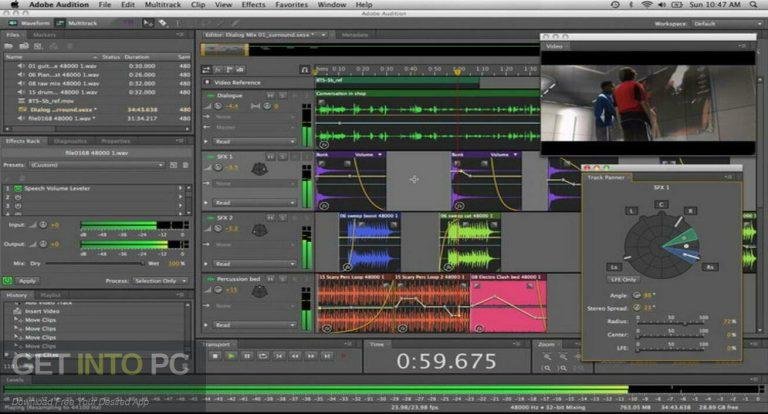The width and height of the screenshot is (768, 414).
Task: Open the File menu
Action: coord(104,4)
